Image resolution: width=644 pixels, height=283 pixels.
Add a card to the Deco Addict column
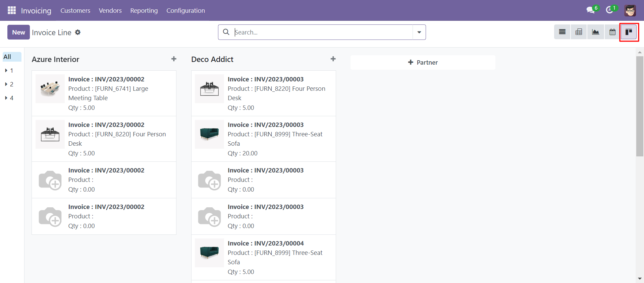point(333,59)
